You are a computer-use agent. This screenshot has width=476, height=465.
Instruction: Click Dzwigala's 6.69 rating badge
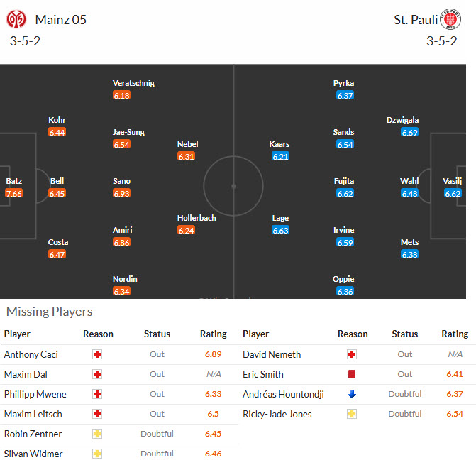409,133
